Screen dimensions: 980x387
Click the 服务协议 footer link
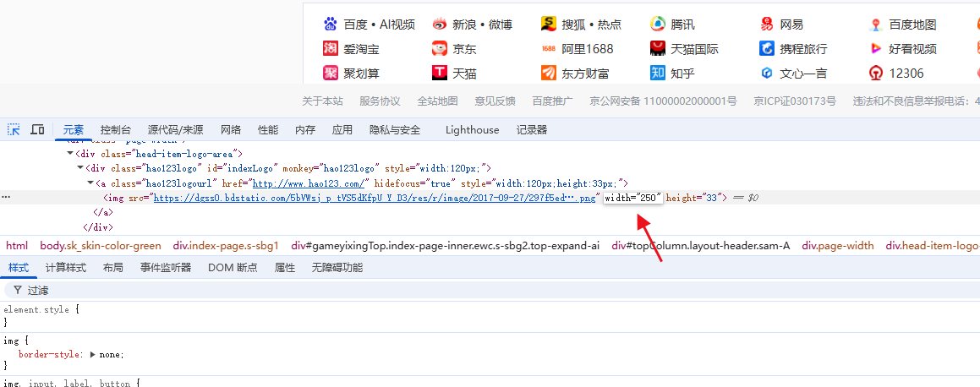point(380,101)
